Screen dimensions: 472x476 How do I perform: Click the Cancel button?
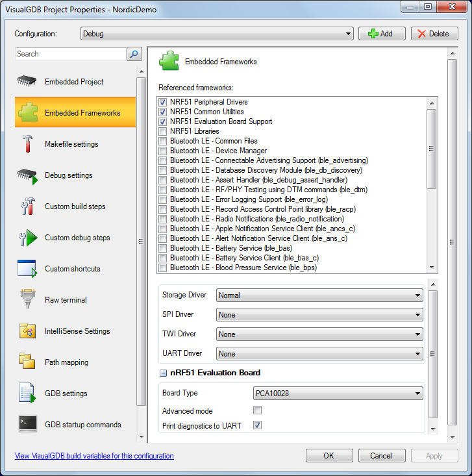pos(382,455)
